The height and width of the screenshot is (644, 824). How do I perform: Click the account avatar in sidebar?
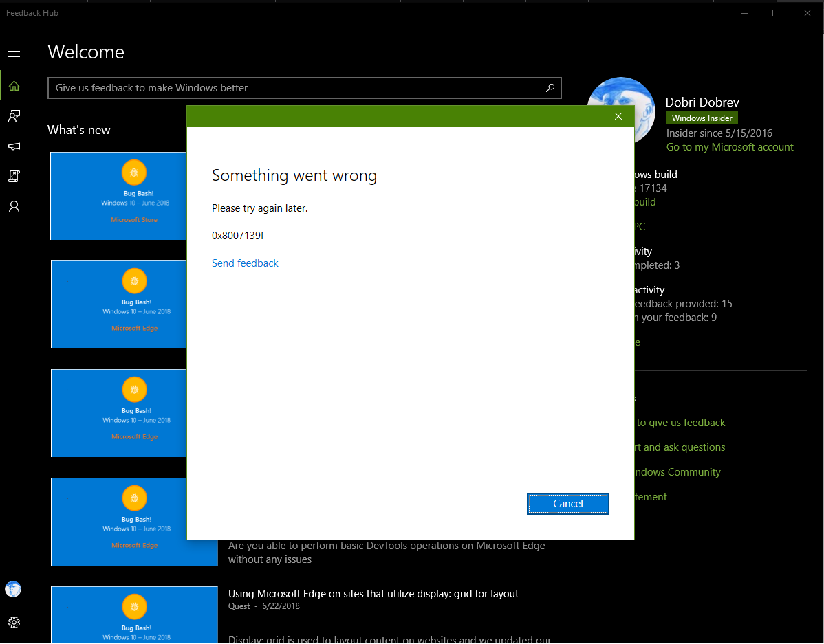pos(13,589)
